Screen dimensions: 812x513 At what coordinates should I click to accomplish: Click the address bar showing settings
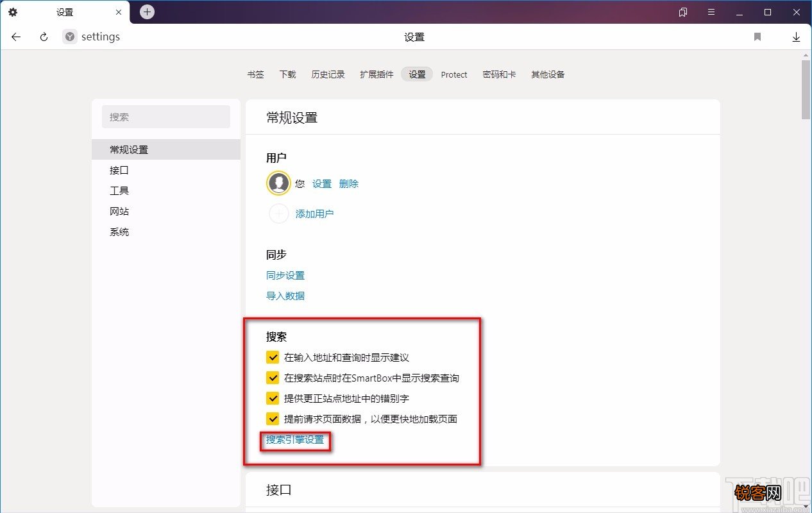(101, 37)
